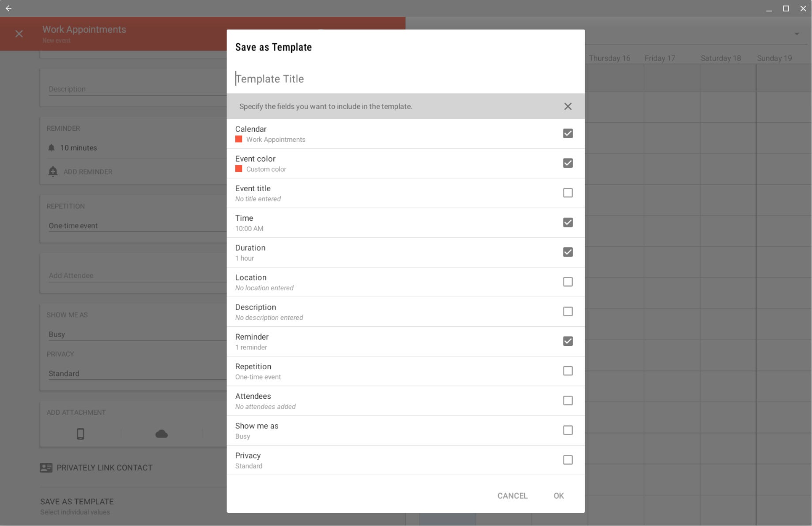Select the Saturday 18 column header

[721, 58]
